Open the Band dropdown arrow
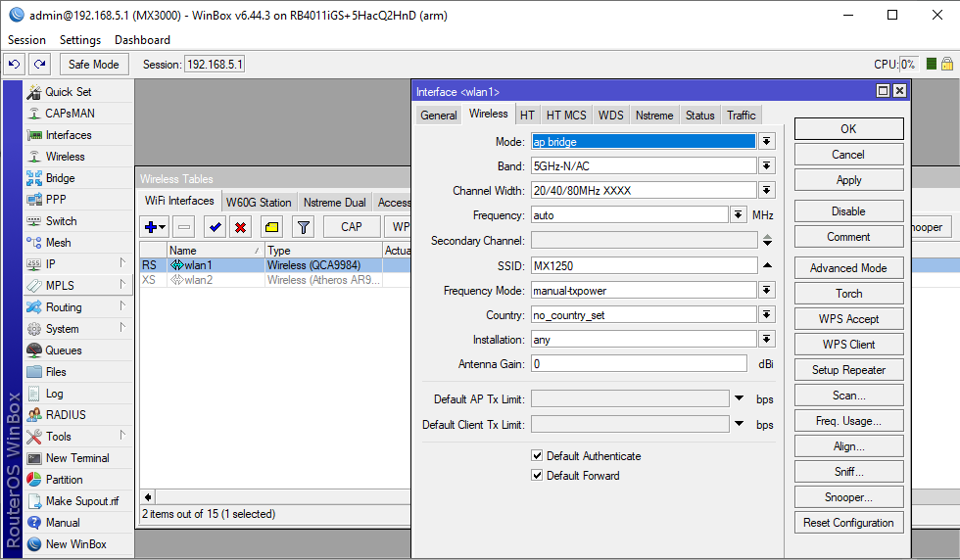960x560 pixels. click(x=766, y=165)
